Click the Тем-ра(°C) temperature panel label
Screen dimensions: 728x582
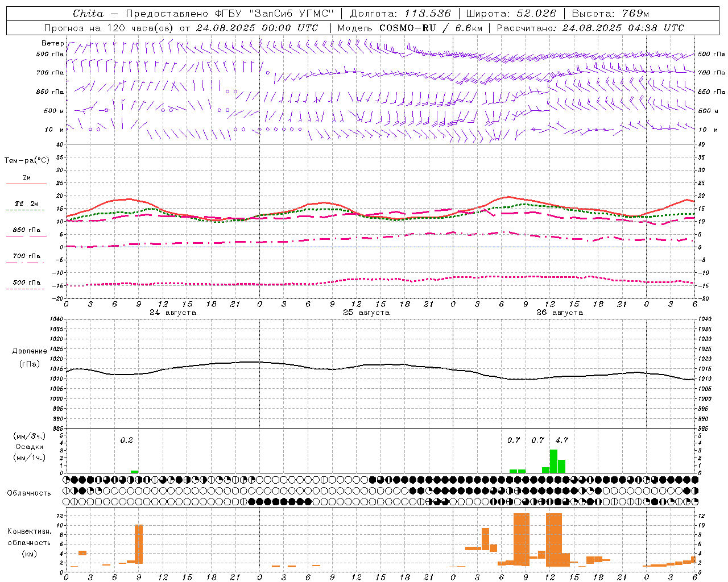pyautogui.click(x=27, y=161)
